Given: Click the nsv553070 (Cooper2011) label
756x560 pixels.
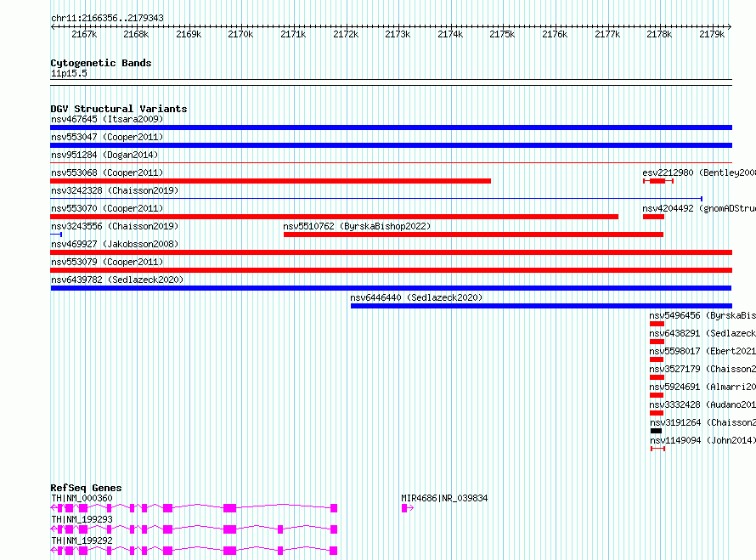Looking at the screenshot, I should tap(107, 208).
